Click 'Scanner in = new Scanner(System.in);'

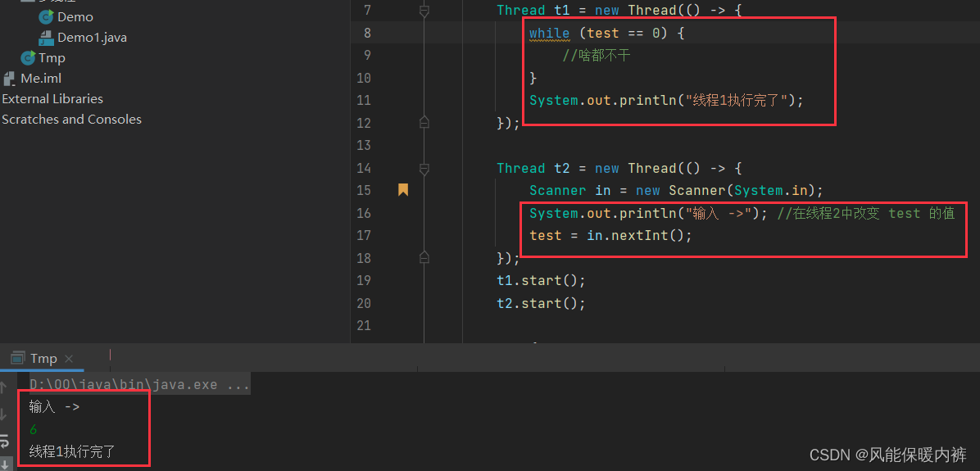pos(677,191)
